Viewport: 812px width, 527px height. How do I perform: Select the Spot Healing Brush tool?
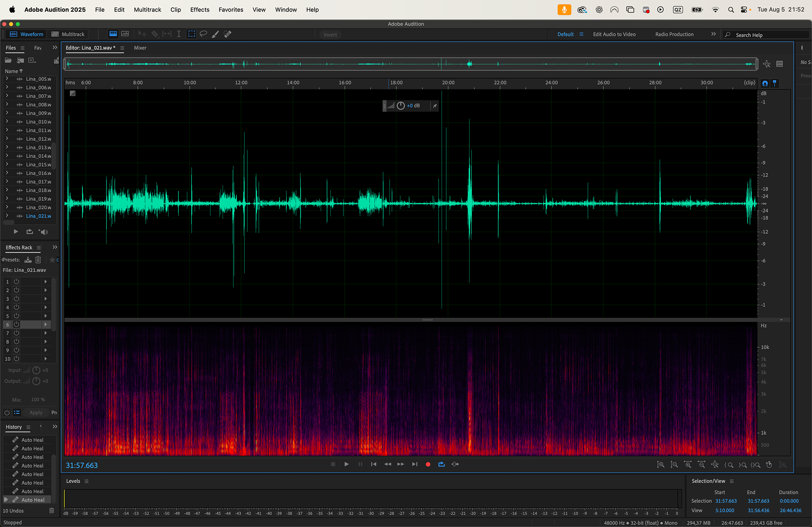(228, 34)
